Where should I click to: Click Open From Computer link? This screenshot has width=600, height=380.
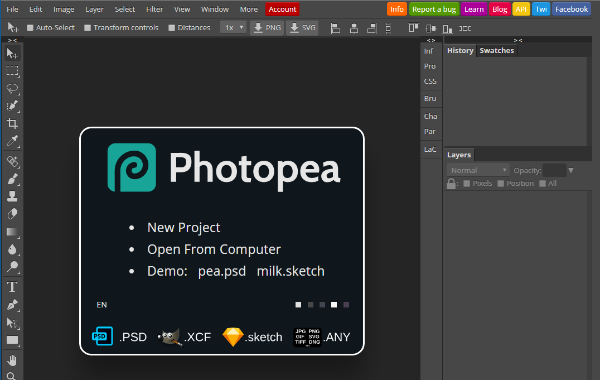point(214,250)
